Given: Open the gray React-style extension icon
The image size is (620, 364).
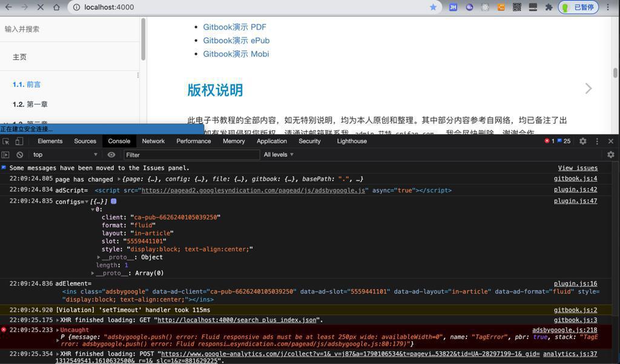Looking at the screenshot, I should pyautogui.click(x=485, y=7).
